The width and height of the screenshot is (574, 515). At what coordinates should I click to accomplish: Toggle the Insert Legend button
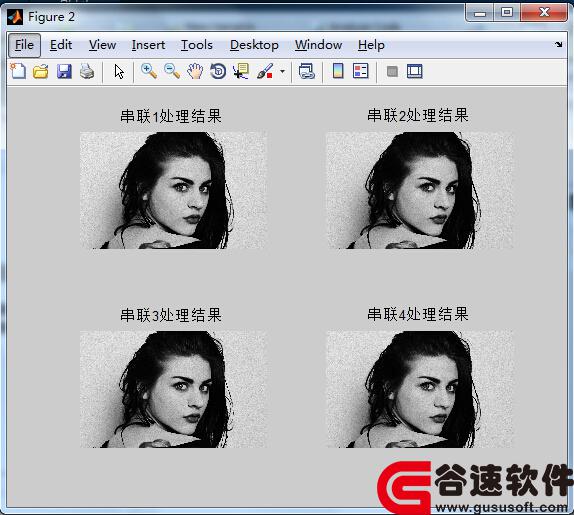(x=361, y=71)
